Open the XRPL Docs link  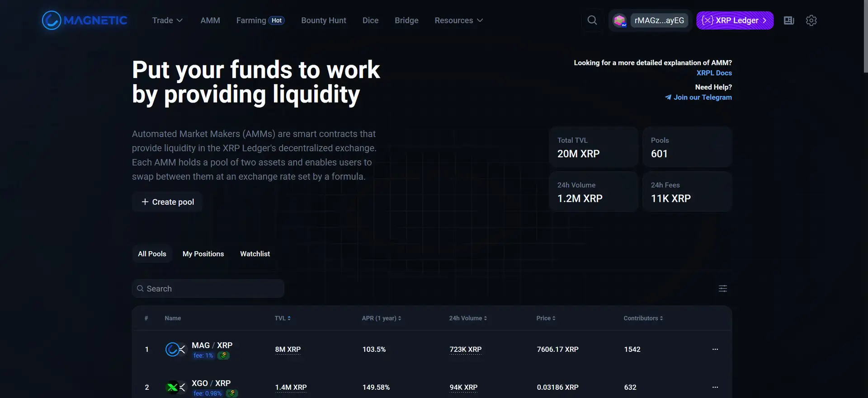(x=714, y=73)
